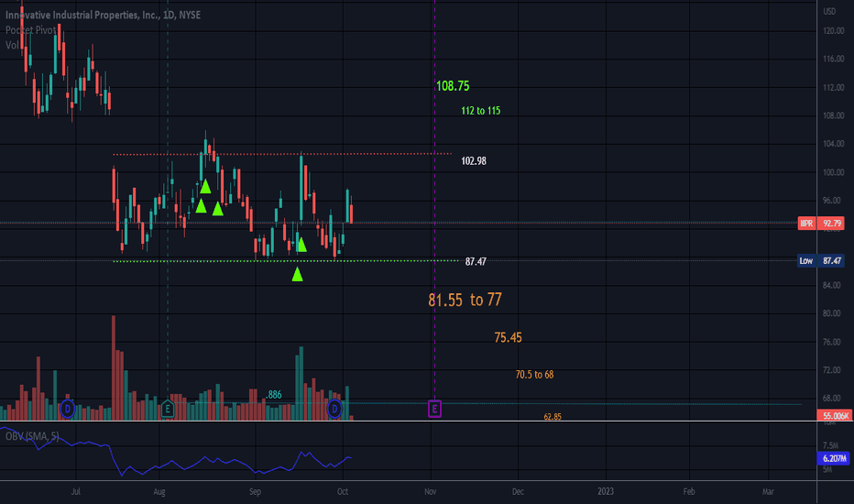Click the Oct label on the time axis
Image resolution: width=854 pixels, height=504 pixels.
tap(343, 491)
